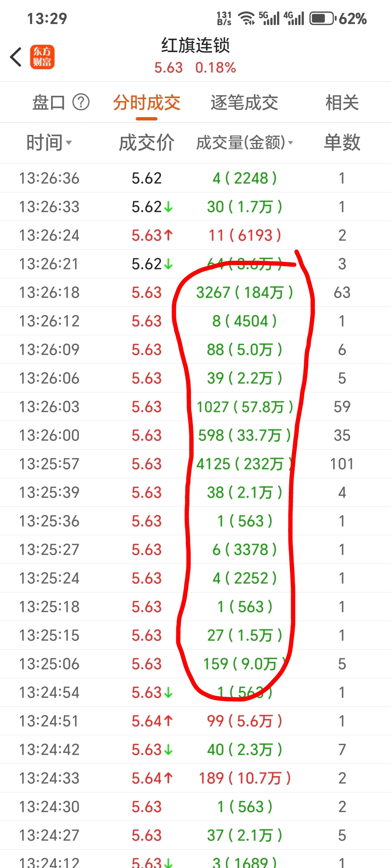Tap volume 6 ( 3378 )

point(244,550)
